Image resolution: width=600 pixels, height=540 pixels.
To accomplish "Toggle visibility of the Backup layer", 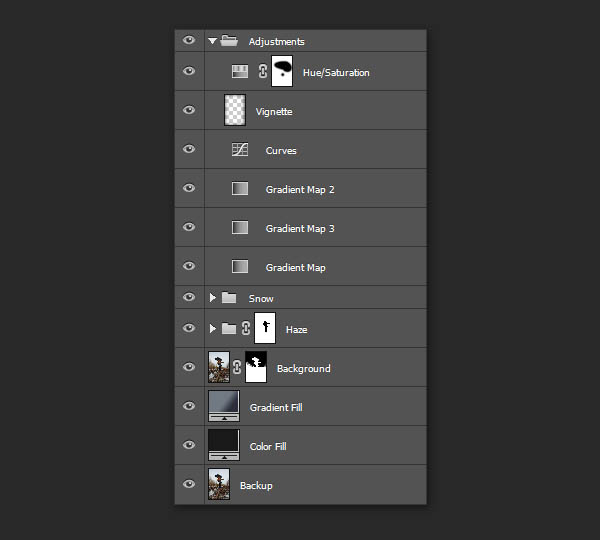I will click(189, 485).
